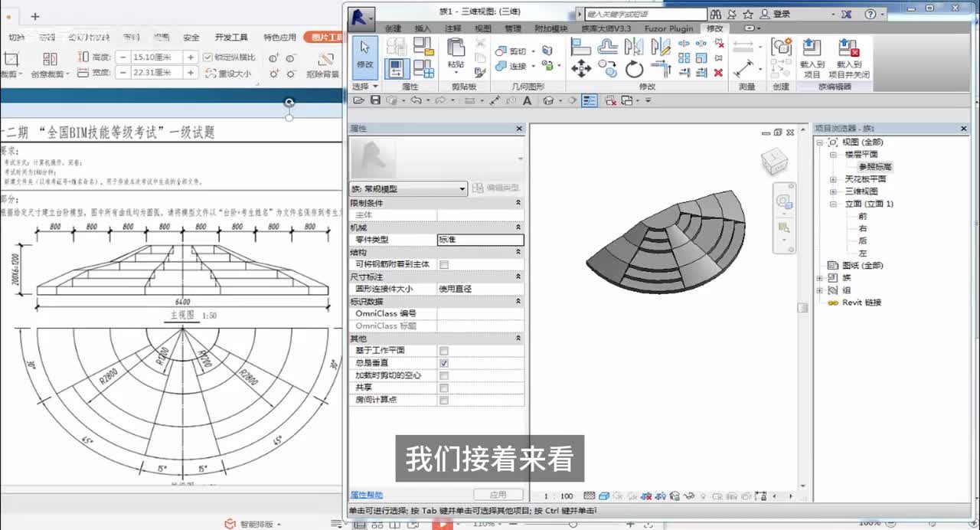This screenshot has width=980, height=530.
Task: Uncheck 总是垂直 checkbox
Action: (x=444, y=363)
